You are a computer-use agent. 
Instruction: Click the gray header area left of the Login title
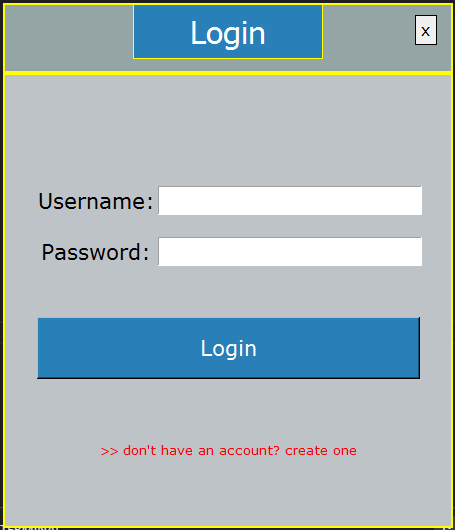tap(69, 37)
